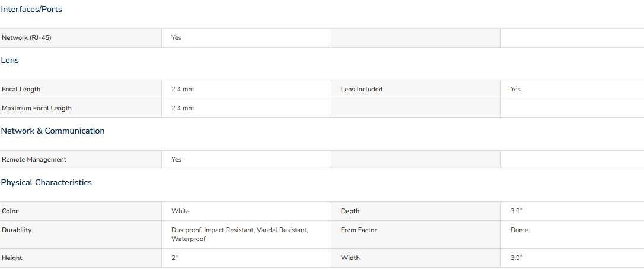644x269 pixels.
Task: Select the Remote Management label
Action: pyautogui.click(x=34, y=160)
